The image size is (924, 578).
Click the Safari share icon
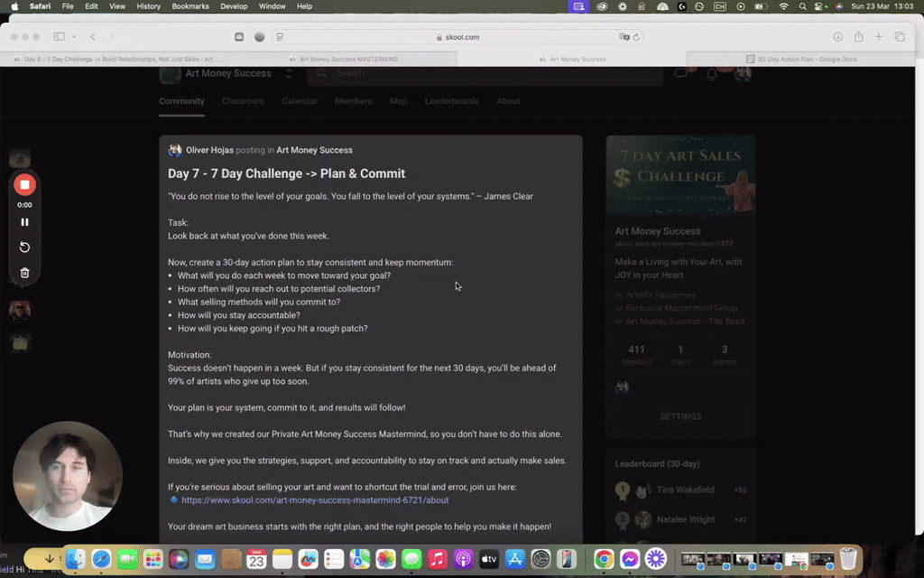859,36
